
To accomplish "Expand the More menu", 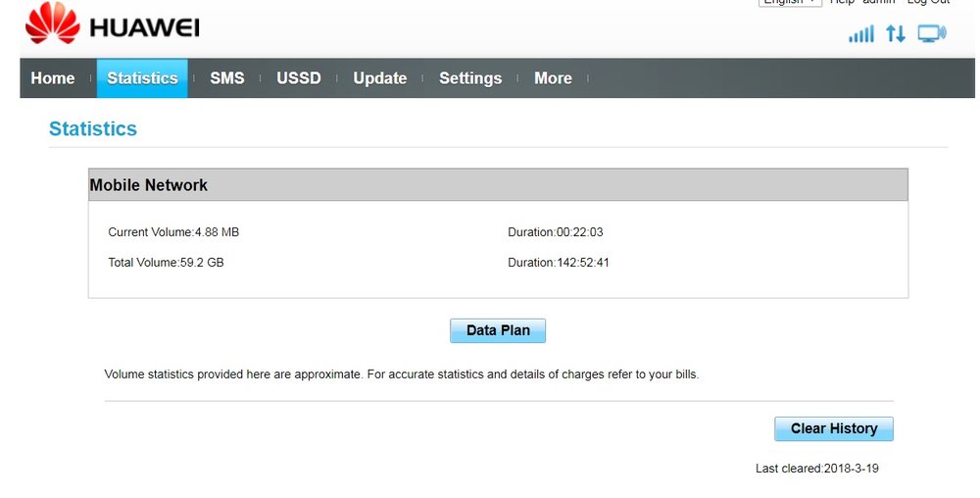I will (553, 78).
